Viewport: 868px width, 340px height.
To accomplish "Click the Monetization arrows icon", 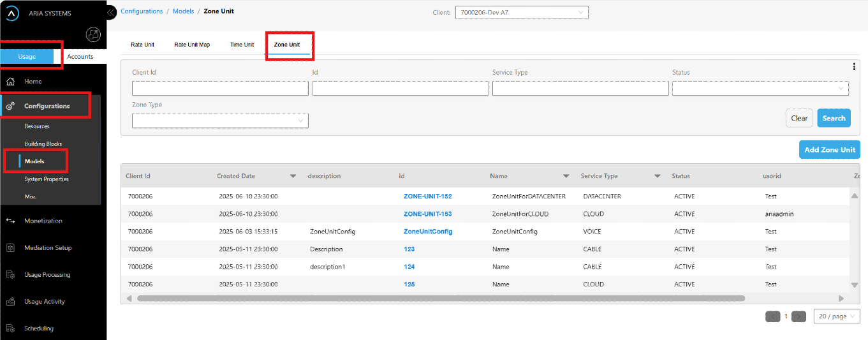I will (11, 221).
